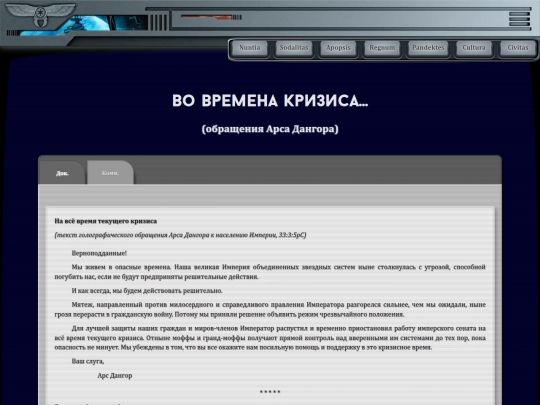Viewport: 540px width, 405px height.
Task: Click the heading На всё время текущего кризиса
Action: coord(106,221)
